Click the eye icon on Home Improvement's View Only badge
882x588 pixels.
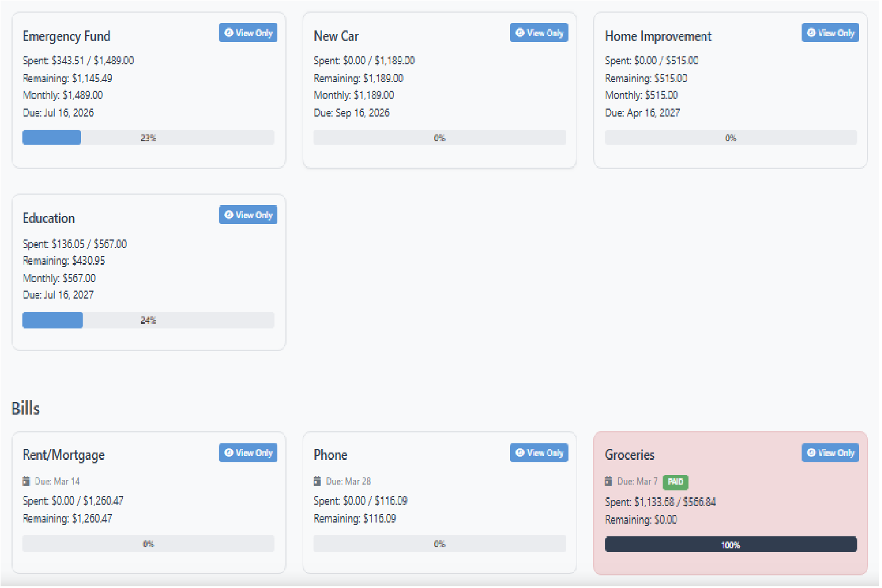811,33
